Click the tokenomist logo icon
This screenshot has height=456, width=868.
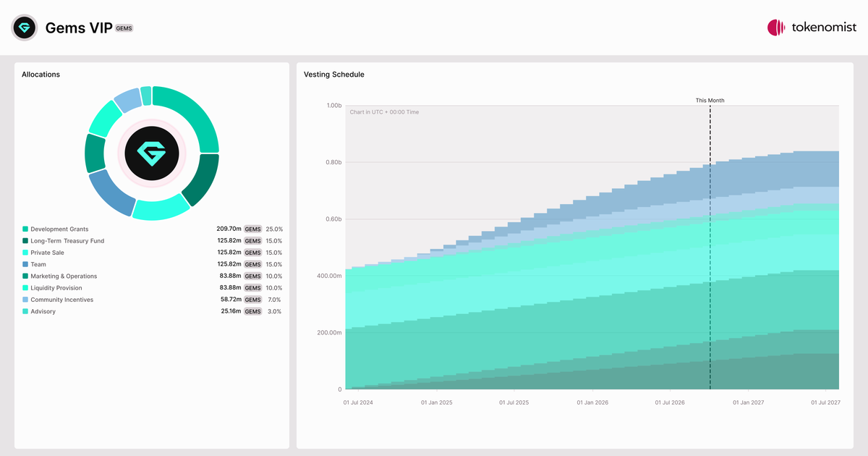[776, 28]
